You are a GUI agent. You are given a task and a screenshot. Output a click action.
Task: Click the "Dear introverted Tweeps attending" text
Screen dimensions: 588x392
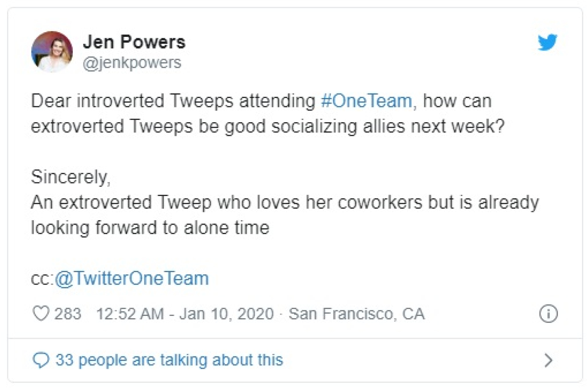174,101
